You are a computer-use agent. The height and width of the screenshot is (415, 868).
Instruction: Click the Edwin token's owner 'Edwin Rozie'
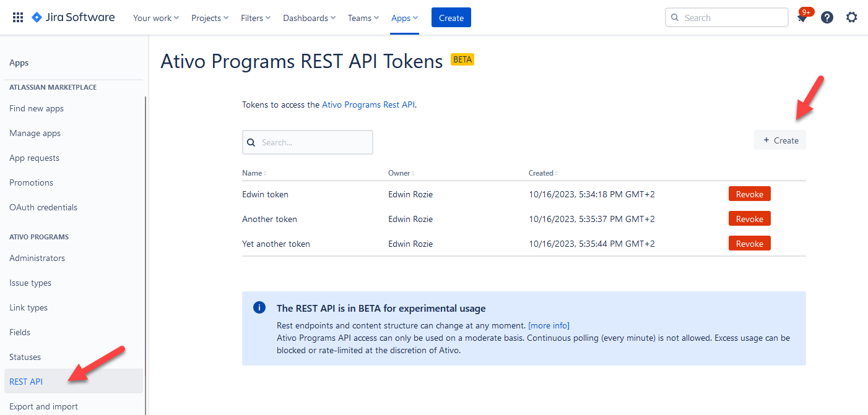pos(410,194)
